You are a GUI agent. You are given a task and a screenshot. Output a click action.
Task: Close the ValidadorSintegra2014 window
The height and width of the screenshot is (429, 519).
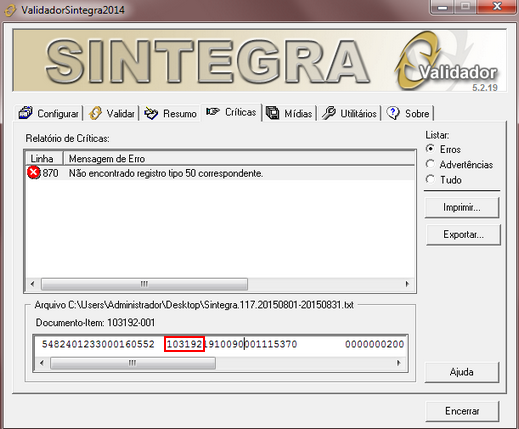(x=497, y=6)
